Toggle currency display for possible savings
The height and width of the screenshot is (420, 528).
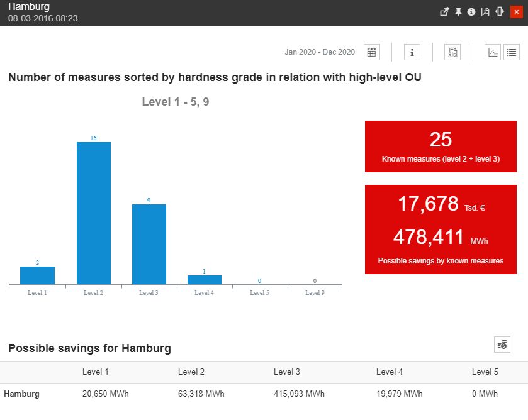click(x=502, y=344)
